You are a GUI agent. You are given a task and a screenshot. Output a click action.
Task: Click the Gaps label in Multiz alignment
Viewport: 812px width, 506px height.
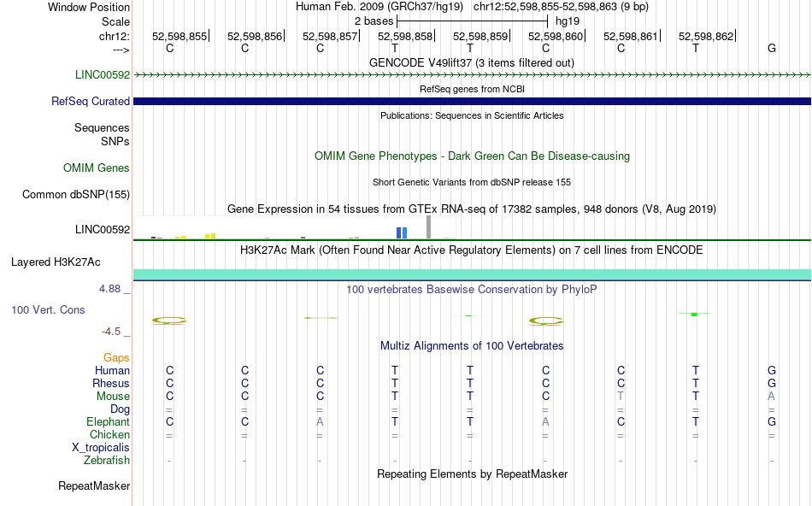pos(116,357)
